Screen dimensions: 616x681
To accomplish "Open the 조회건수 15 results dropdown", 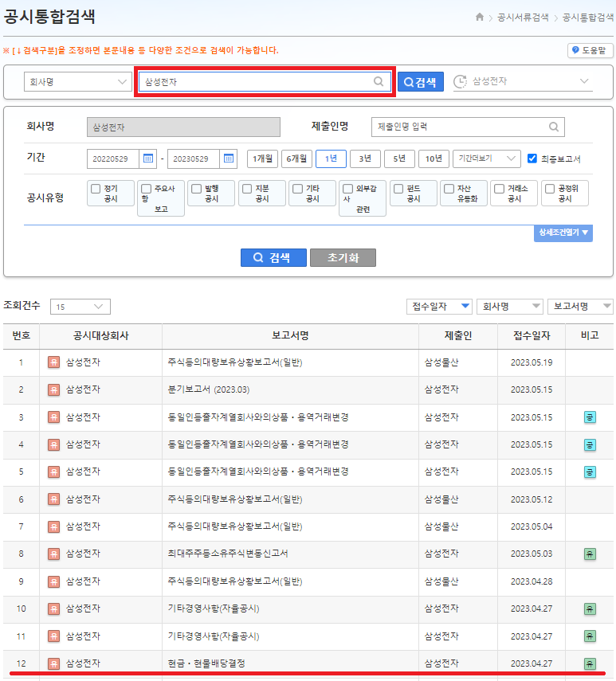I will (80, 307).
